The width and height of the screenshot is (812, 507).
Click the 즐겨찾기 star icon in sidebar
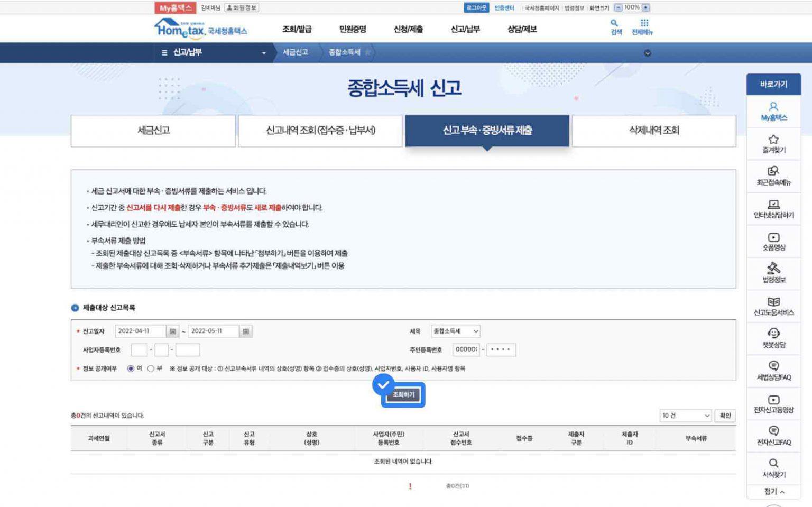tap(773, 140)
